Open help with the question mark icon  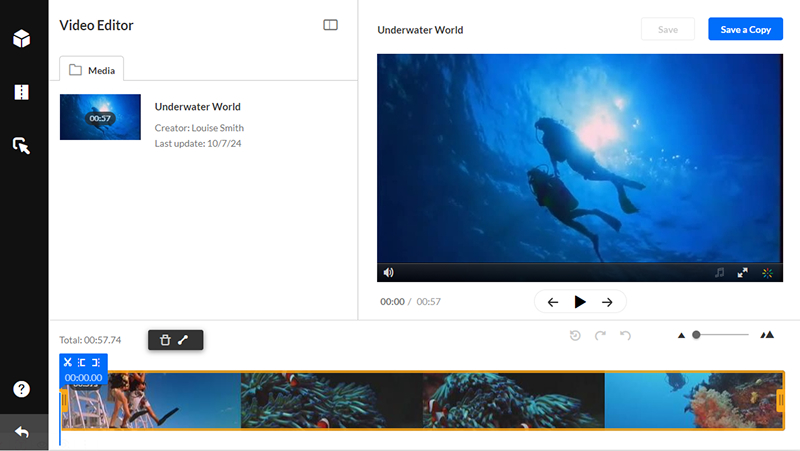click(x=21, y=389)
